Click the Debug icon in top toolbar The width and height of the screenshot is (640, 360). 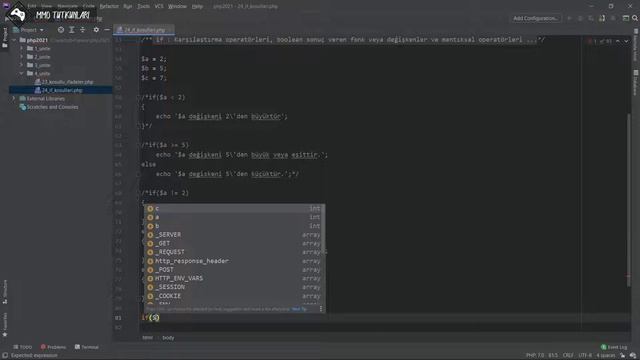[580, 18]
